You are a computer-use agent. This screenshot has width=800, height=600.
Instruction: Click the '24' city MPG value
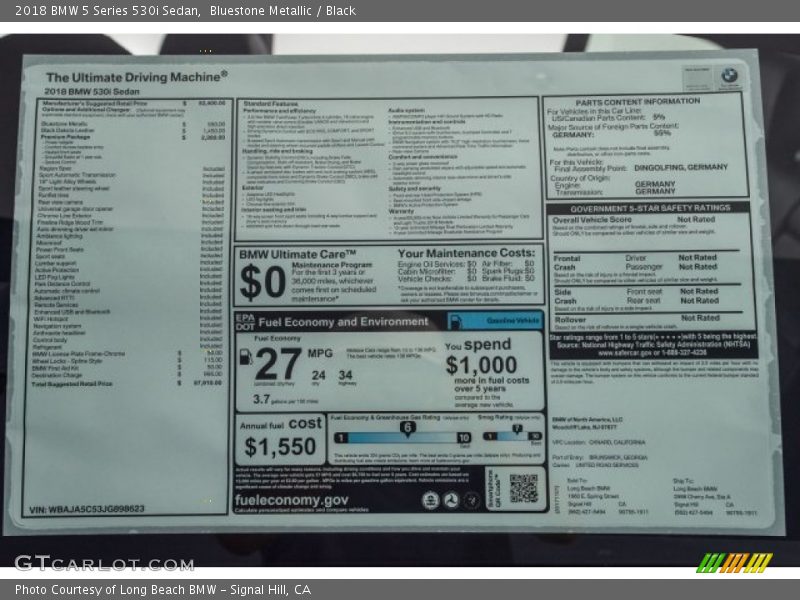pos(318,375)
